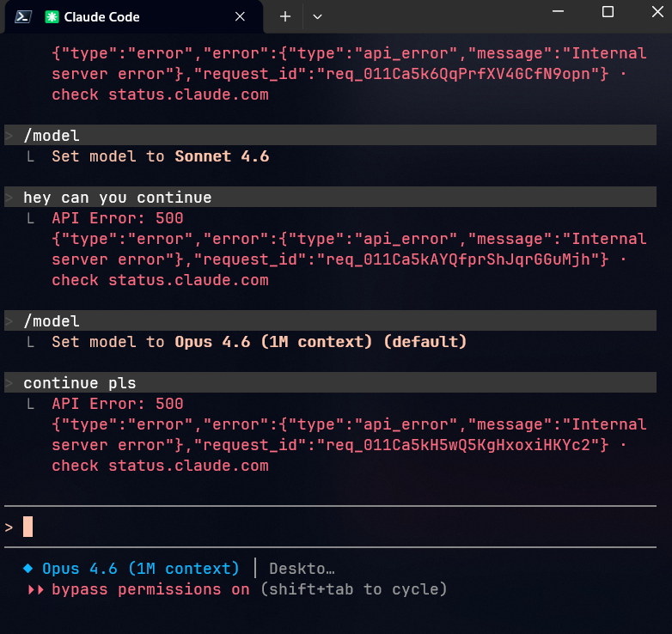
Task: Click request ID req_011Ca5kAYQfprShJqrGGuMjh
Action: 458,259
